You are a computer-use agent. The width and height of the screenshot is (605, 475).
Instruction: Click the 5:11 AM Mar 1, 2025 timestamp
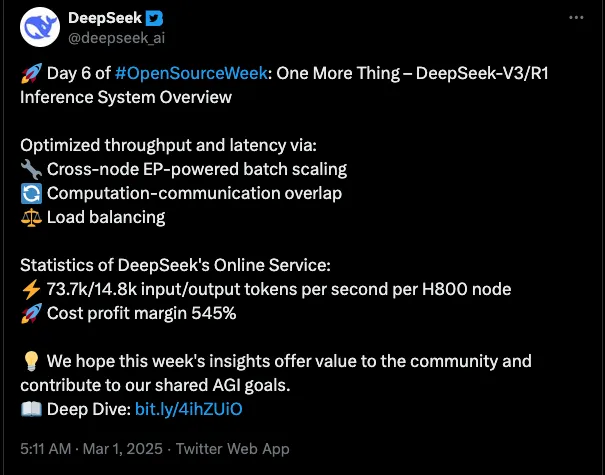[x=91, y=449]
